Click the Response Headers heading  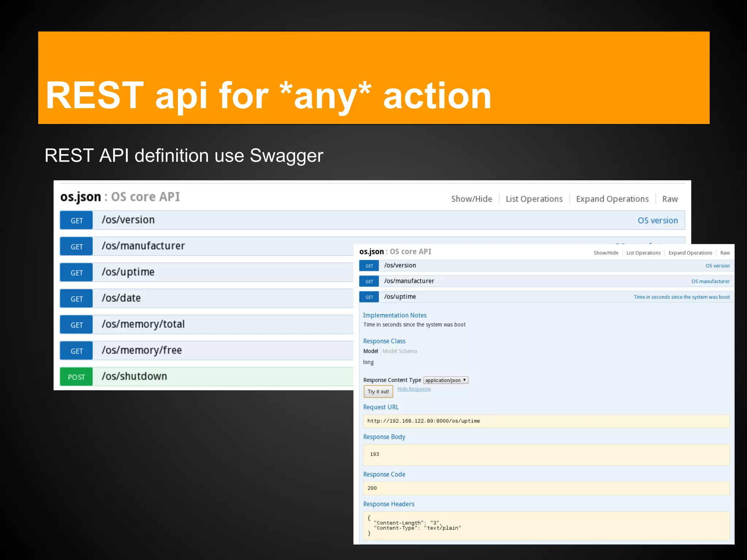(x=389, y=504)
